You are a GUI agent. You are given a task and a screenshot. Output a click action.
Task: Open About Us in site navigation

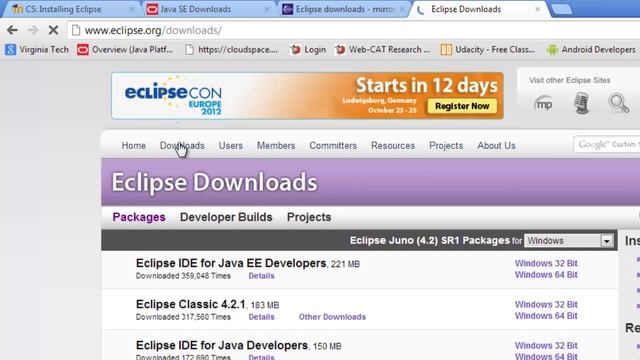(496, 146)
